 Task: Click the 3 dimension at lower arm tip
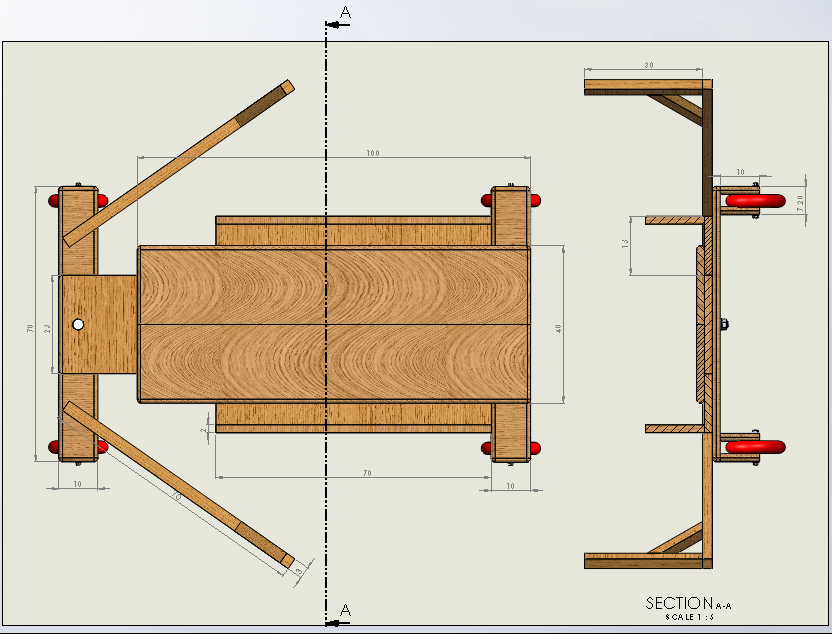[x=299, y=572]
